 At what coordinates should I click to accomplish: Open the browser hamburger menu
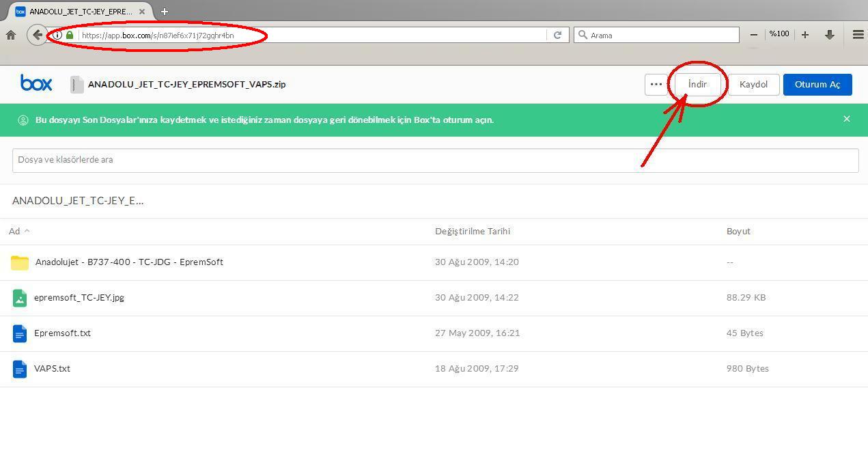[x=858, y=35]
